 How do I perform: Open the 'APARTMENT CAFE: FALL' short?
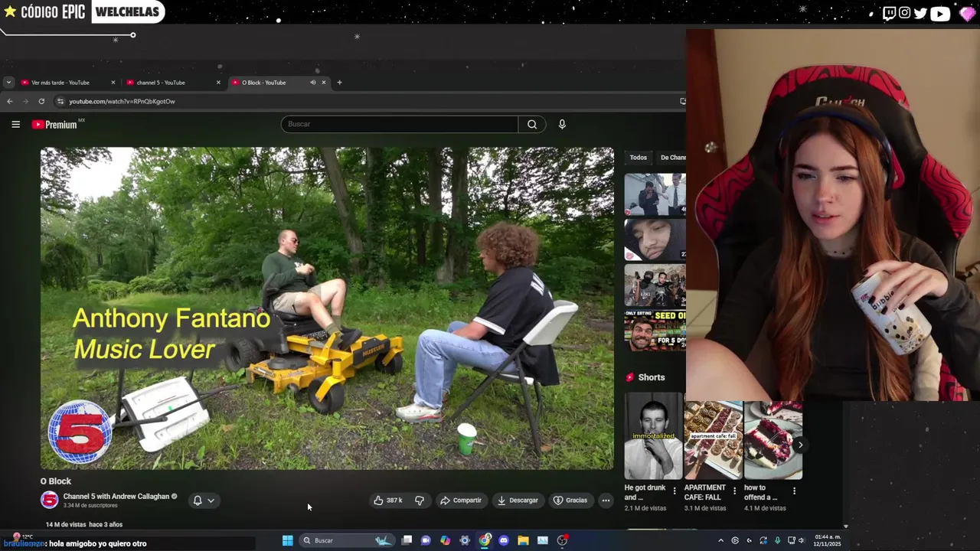point(713,440)
